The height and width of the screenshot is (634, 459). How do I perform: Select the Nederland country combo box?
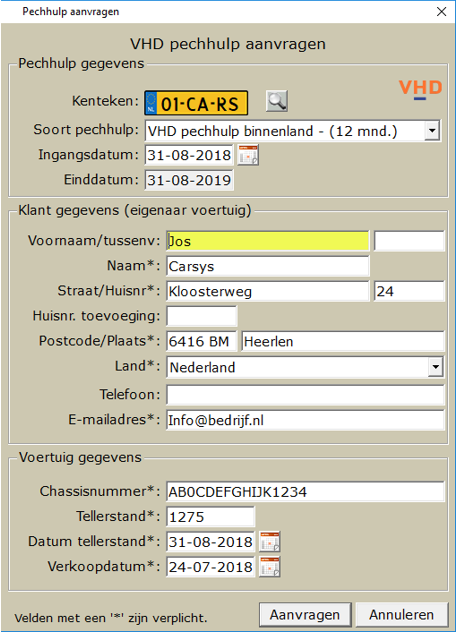click(x=305, y=367)
